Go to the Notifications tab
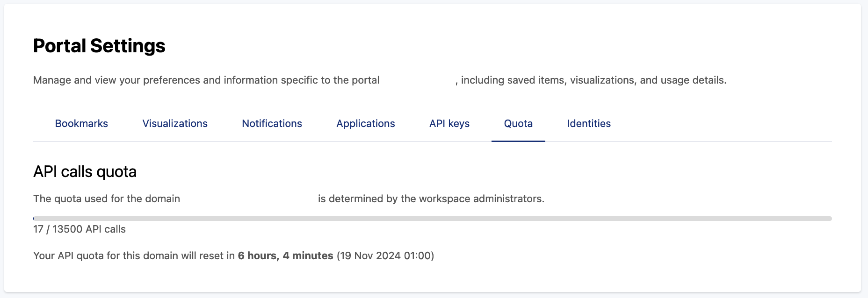 272,124
